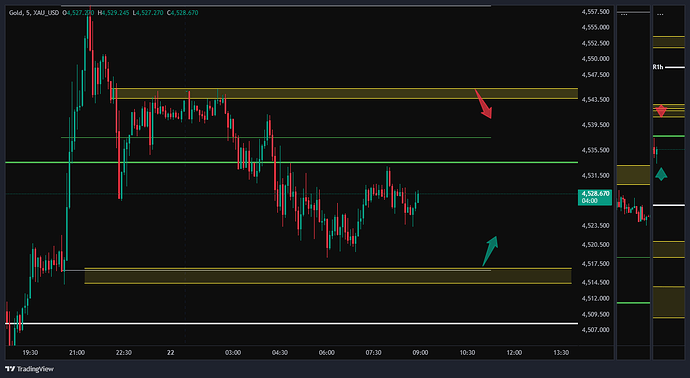The height and width of the screenshot is (378, 690).
Task: Click time axis label 06:00
Action: 327,352
